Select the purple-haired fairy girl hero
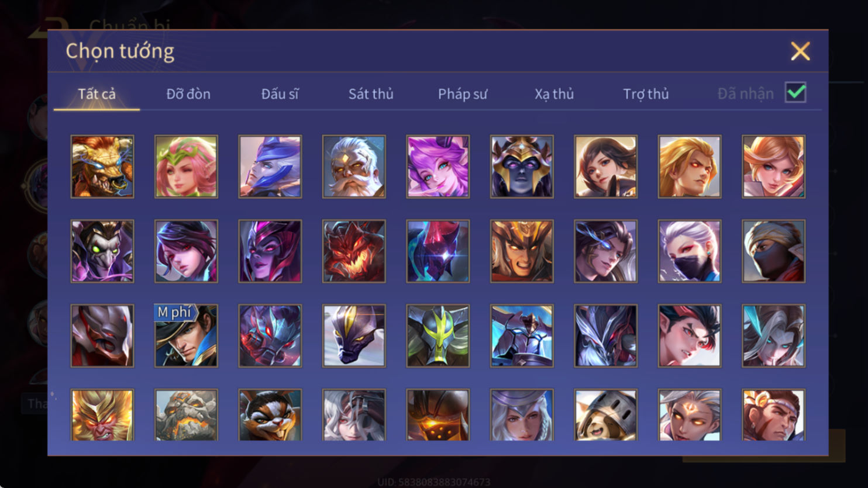This screenshot has width=868, height=488. (x=438, y=167)
